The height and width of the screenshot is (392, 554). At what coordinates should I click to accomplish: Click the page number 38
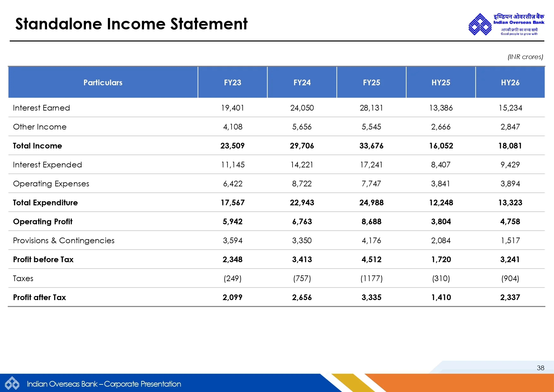tap(540, 368)
